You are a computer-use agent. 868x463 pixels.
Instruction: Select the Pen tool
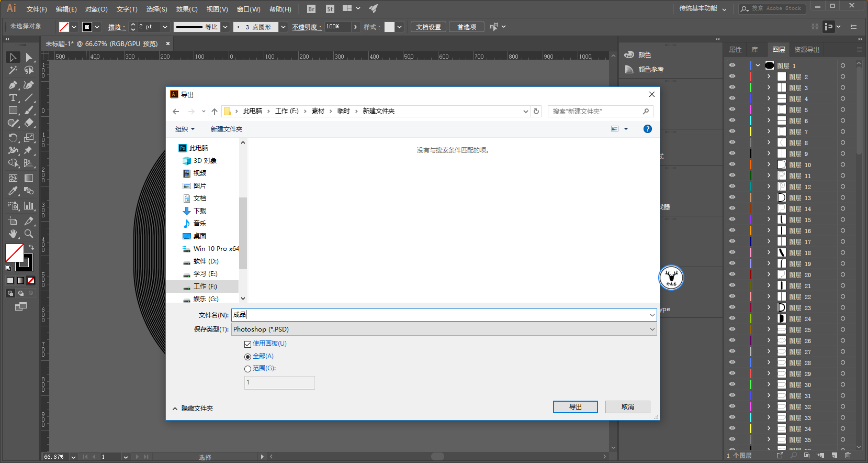13,85
